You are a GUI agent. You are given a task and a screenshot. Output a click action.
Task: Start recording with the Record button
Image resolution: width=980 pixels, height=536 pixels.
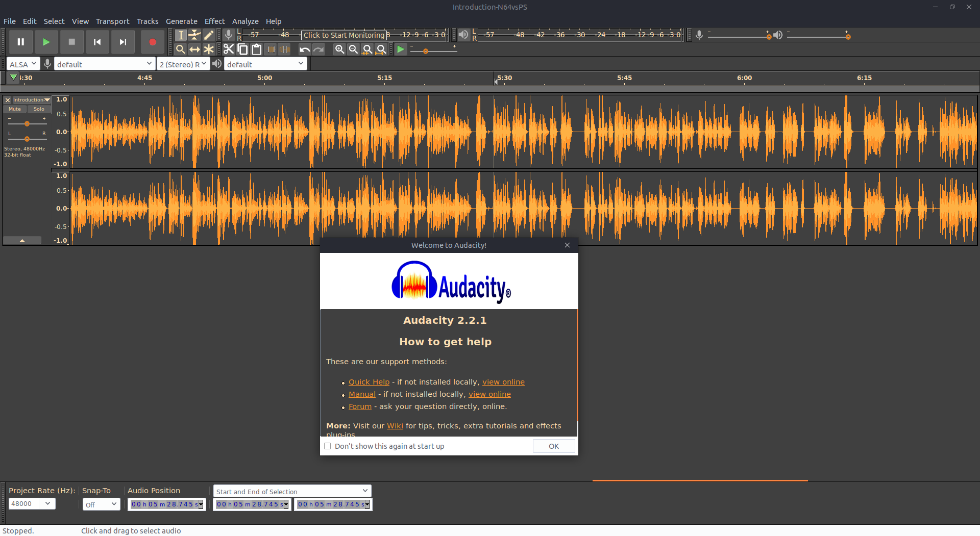click(153, 42)
